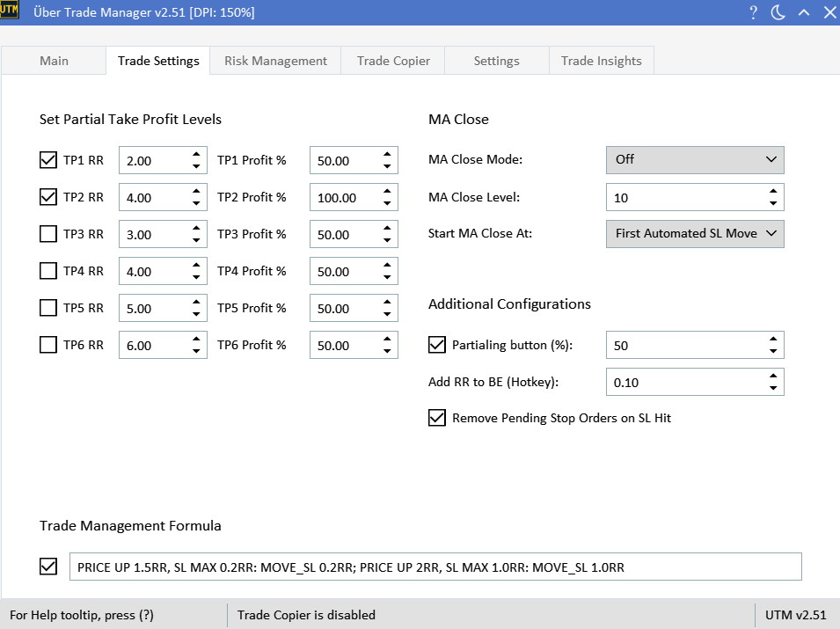Screen dimensions: 840x629
Task: Open the Trade Copier tab
Action: (393, 61)
